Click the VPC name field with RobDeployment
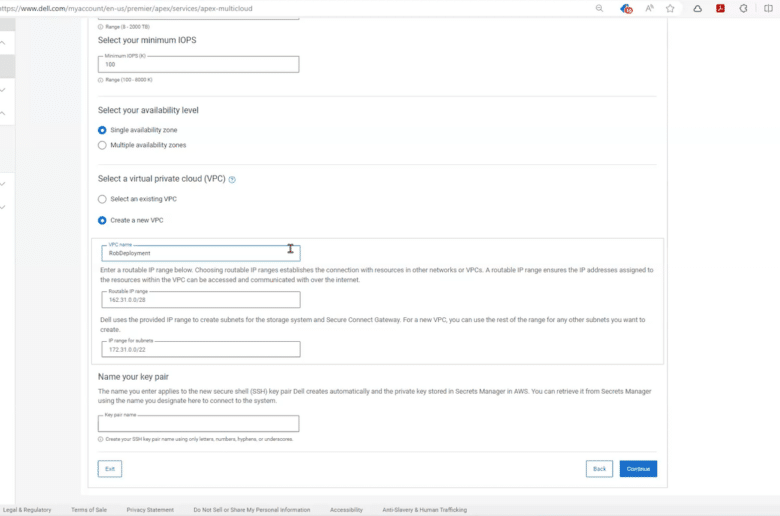 (x=201, y=253)
